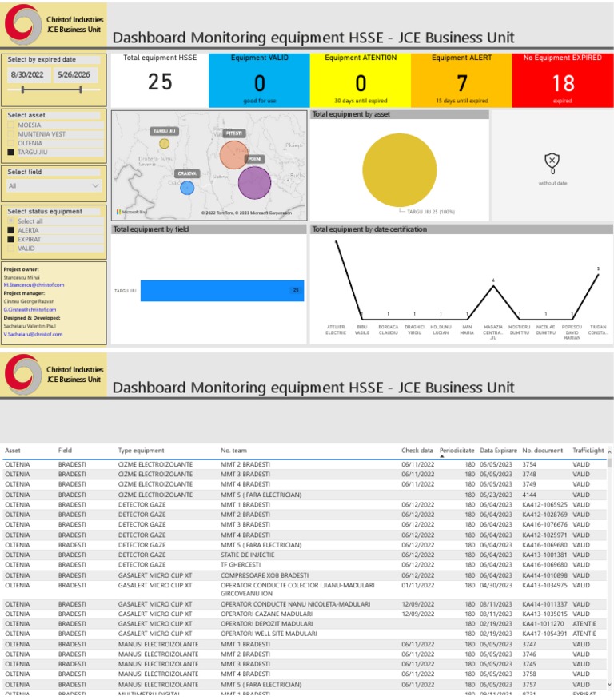Open the Select field dropdown showing All
Screen dimensions: 614x700
[54, 185]
